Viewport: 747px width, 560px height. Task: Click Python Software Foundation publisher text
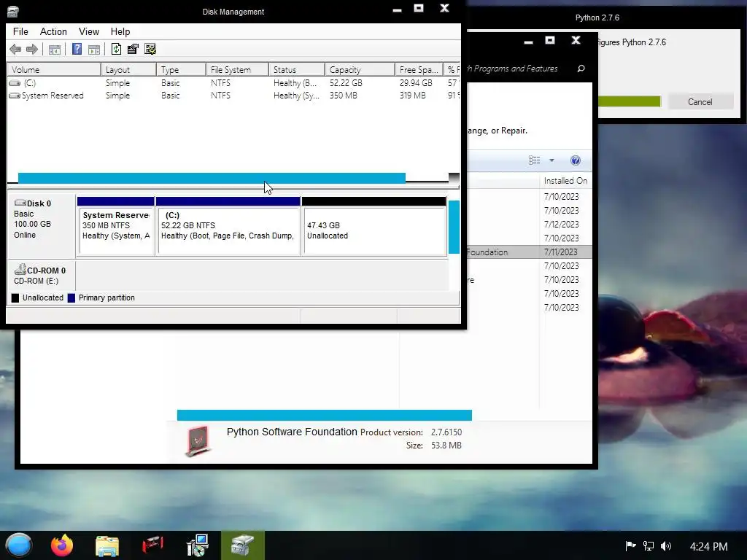[x=292, y=432]
